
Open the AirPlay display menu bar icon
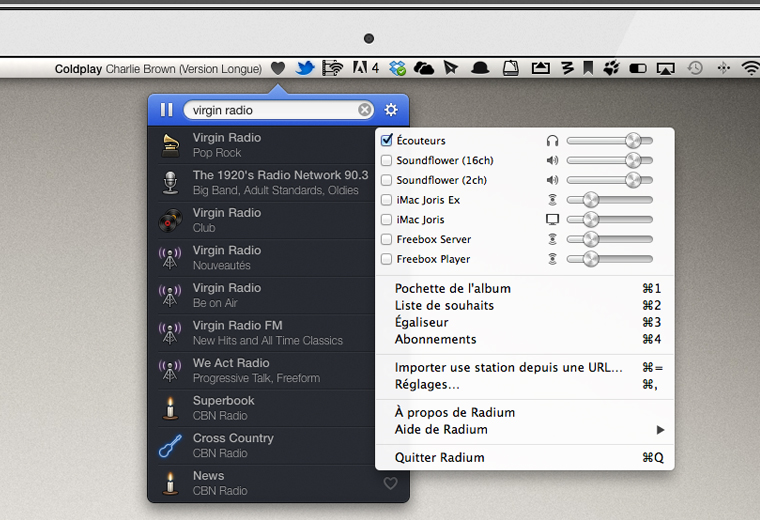tap(665, 69)
